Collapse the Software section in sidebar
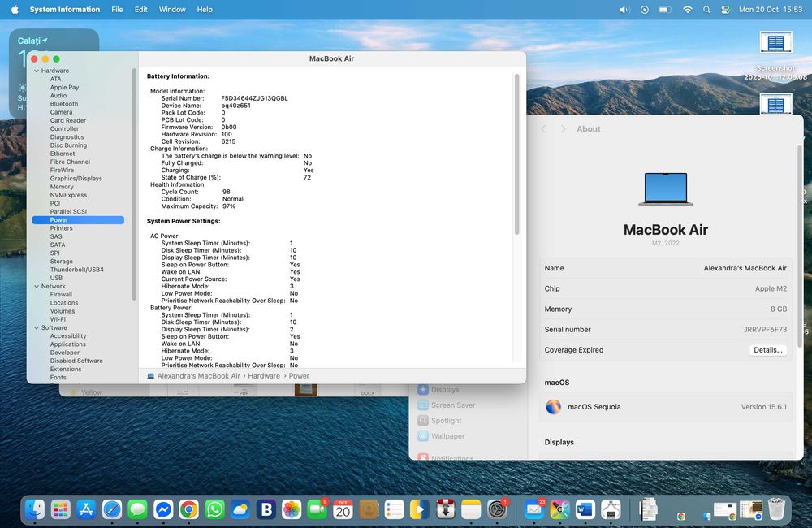812x528 pixels. click(x=36, y=327)
